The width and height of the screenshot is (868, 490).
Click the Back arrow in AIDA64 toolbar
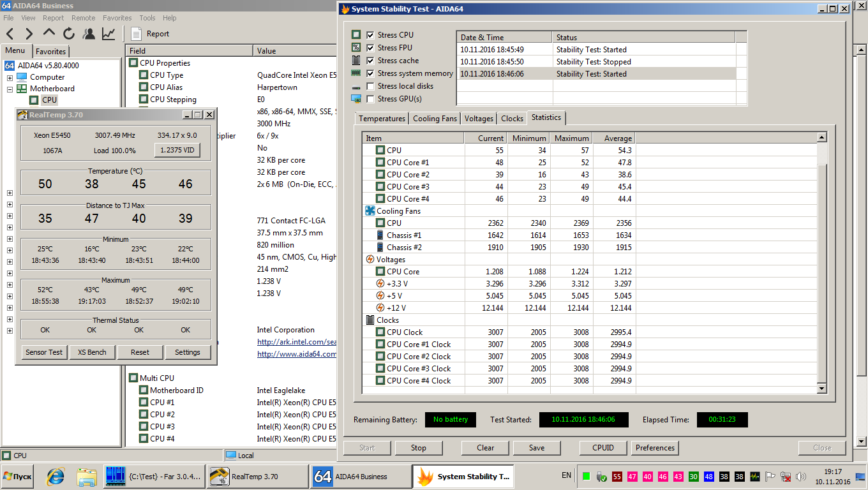pyautogui.click(x=10, y=34)
